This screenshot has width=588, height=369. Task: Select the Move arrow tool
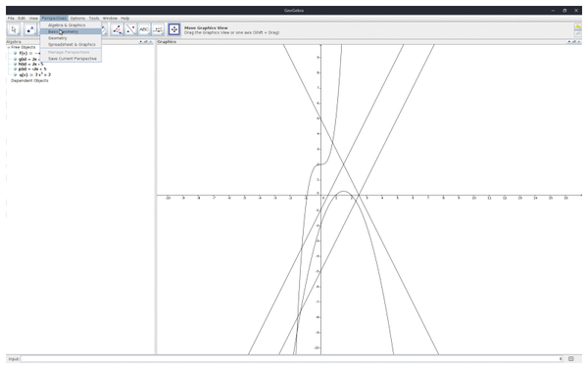14,29
